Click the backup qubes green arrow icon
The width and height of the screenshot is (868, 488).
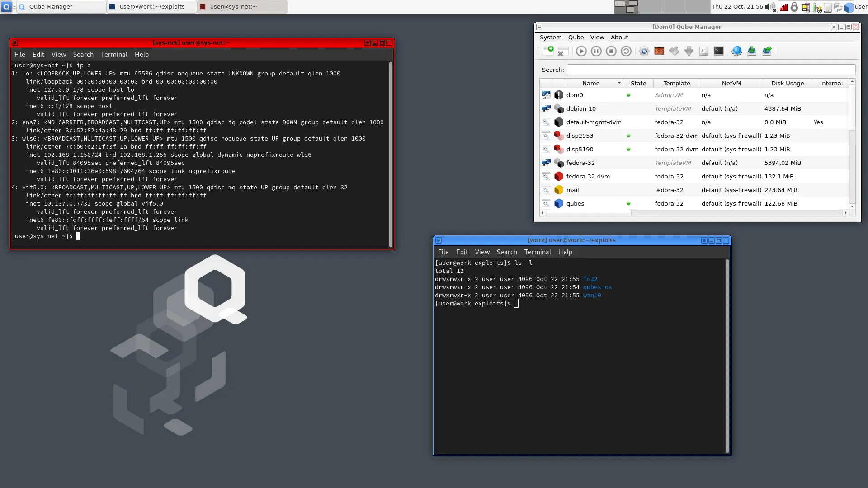752,51
